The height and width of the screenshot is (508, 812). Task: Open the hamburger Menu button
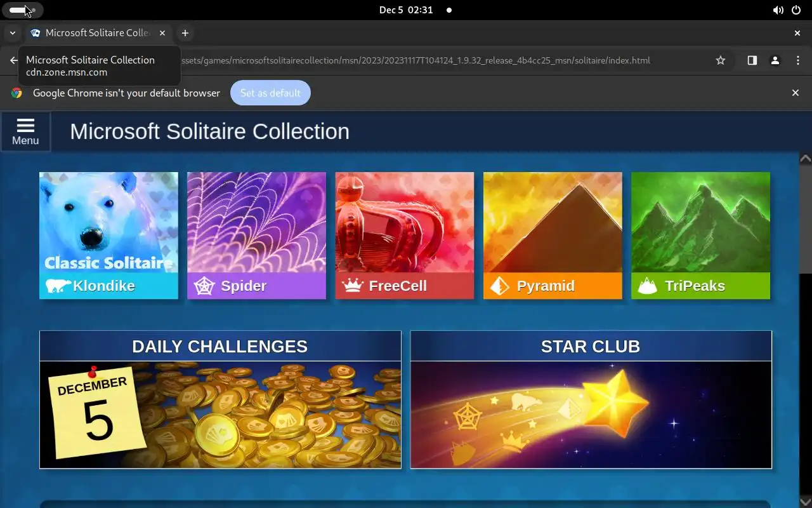point(25,132)
